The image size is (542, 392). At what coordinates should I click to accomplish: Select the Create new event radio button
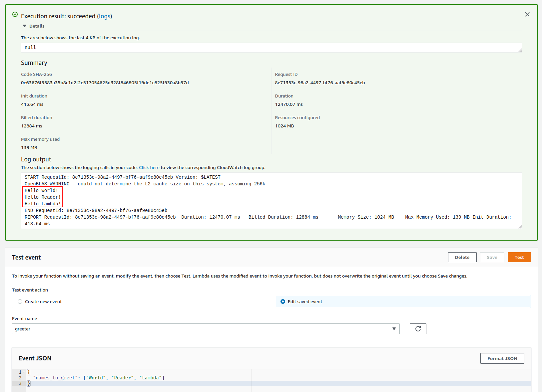[20, 301]
